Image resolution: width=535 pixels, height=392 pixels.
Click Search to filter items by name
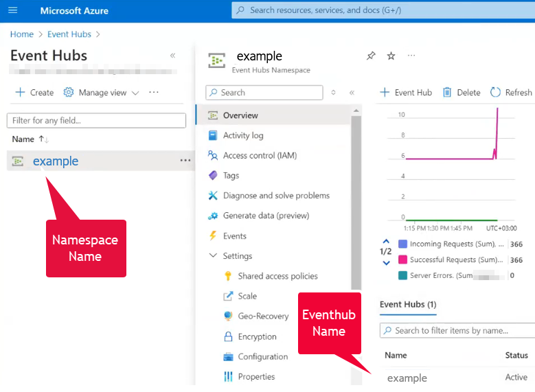click(457, 331)
